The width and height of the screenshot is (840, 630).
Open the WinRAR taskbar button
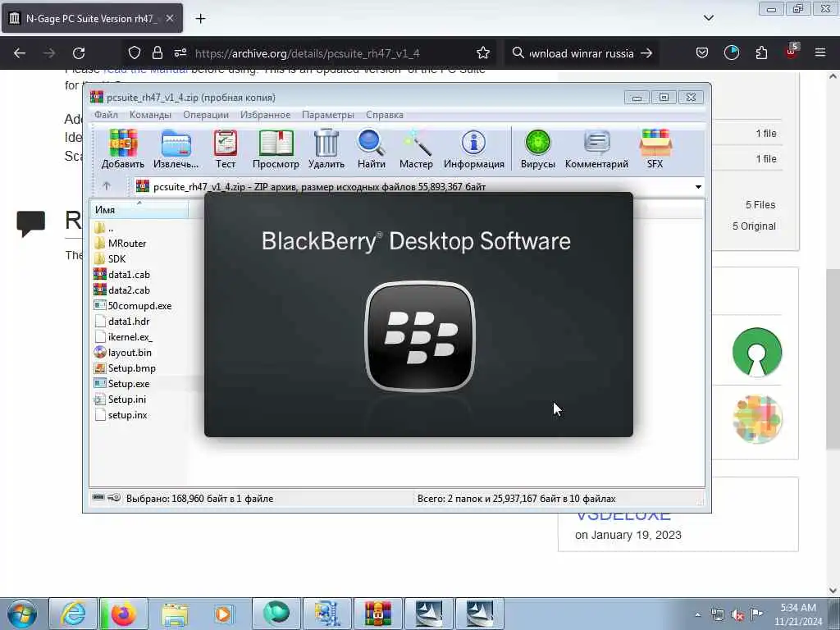click(x=377, y=614)
